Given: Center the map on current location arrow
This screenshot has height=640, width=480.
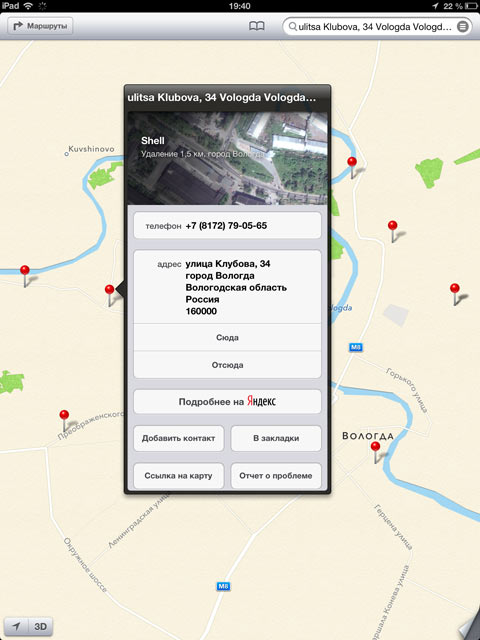Looking at the screenshot, I should pos(16,627).
